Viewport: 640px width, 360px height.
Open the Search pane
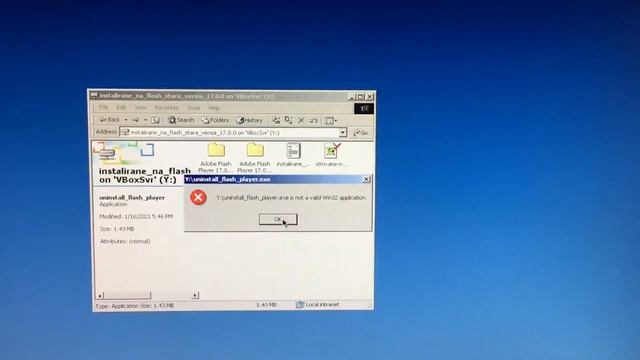point(181,120)
